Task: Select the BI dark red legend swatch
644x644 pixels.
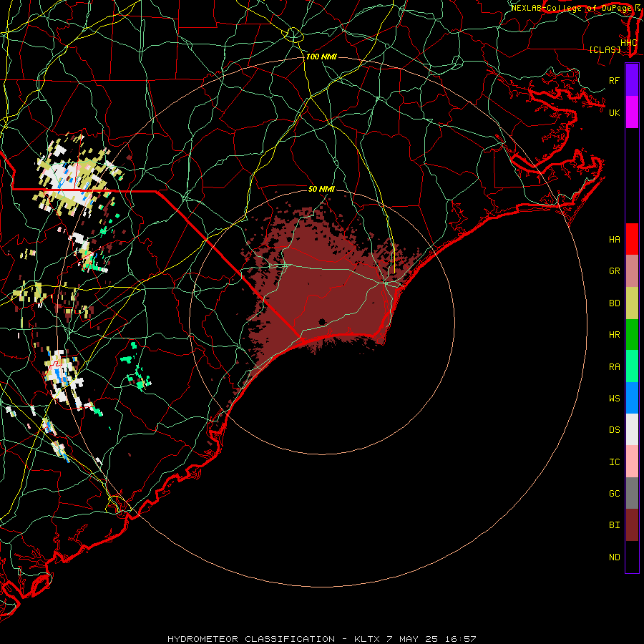Action: 632,525
